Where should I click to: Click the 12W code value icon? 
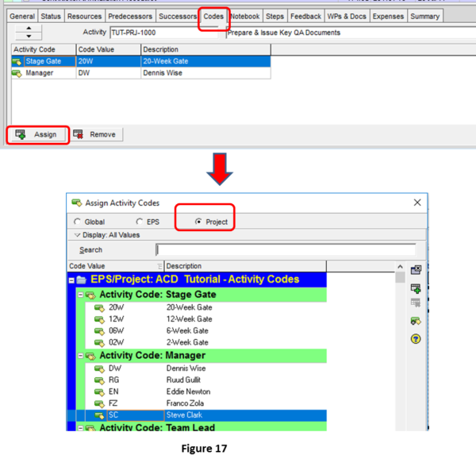point(99,319)
